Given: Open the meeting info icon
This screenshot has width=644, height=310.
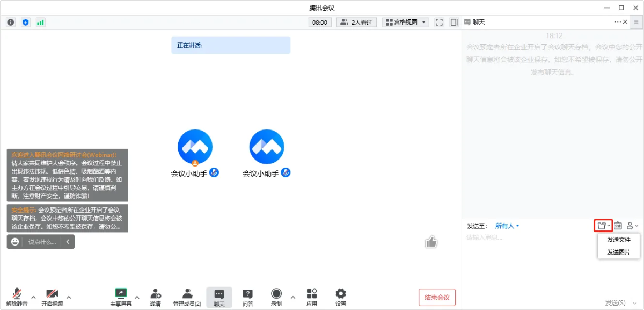Looking at the screenshot, I should pos(11,22).
